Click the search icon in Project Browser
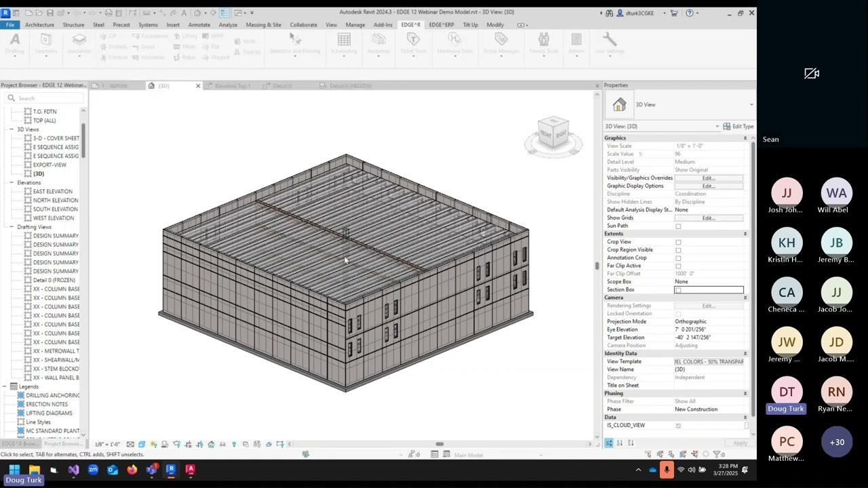This screenshot has width=868, height=488. click(x=11, y=98)
